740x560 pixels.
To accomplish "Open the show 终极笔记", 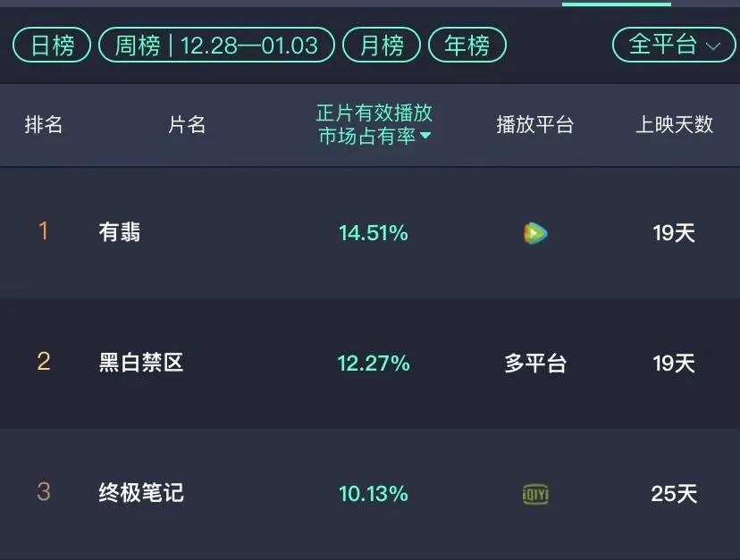I will [x=141, y=493].
